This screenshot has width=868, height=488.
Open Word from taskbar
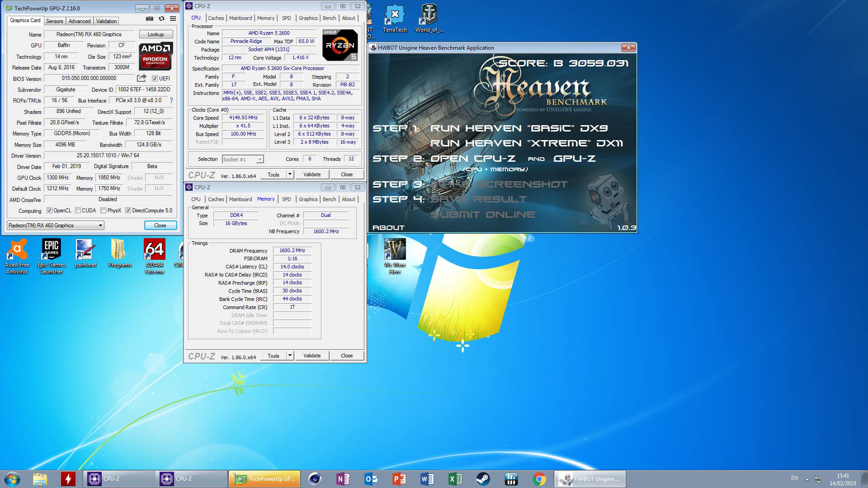(427, 479)
